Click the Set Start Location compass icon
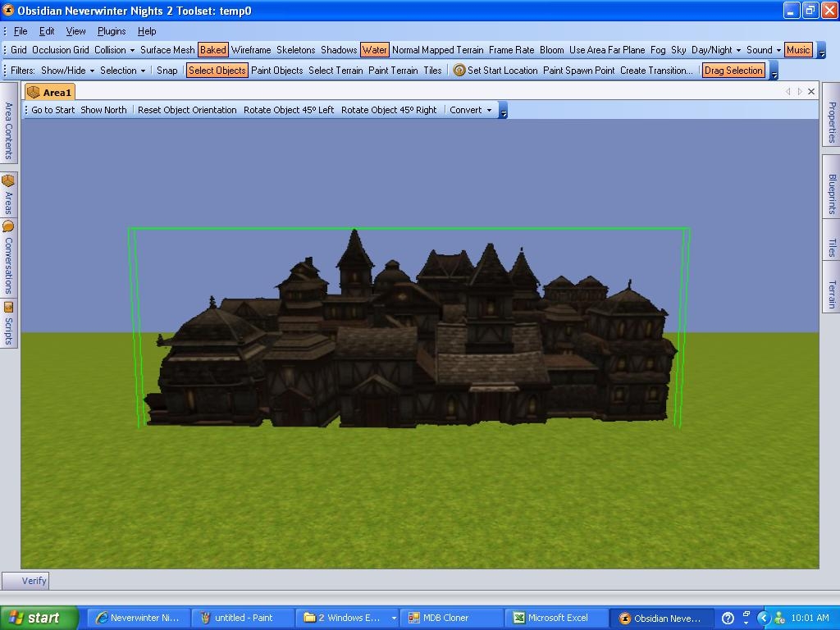This screenshot has width=840, height=630. click(459, 71)
